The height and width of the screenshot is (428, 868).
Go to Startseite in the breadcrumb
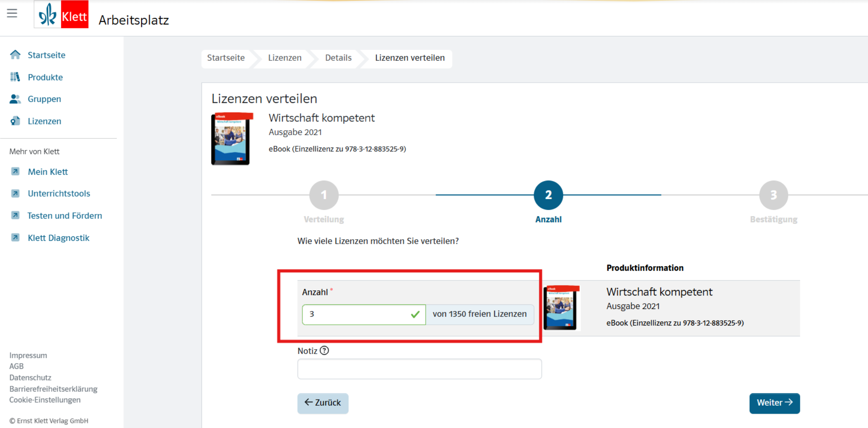[x=226, y=58]
